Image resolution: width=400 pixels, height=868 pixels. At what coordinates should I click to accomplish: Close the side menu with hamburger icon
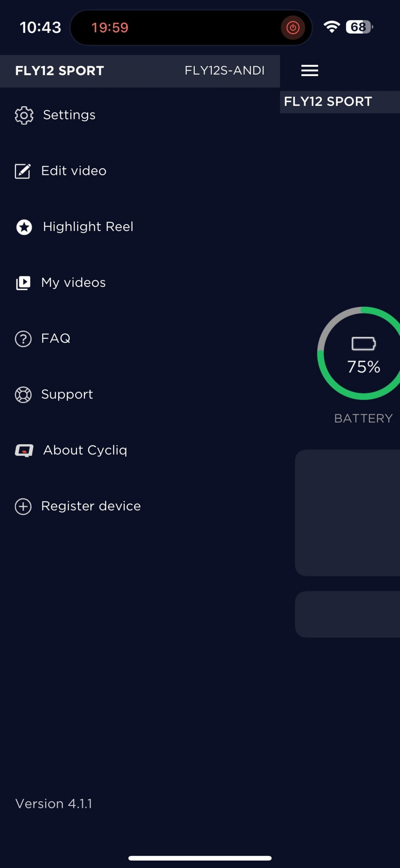tap(310, 71)
